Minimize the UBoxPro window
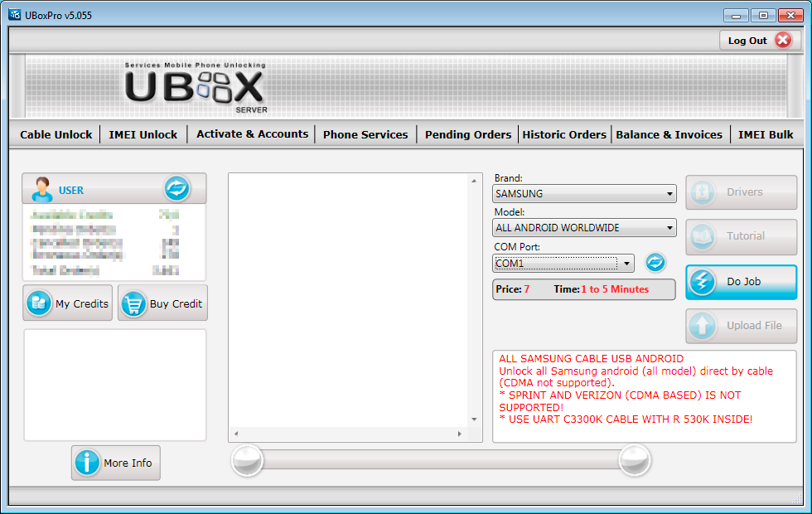The height and width of the screenshot is (514, 812). [736, 16]
